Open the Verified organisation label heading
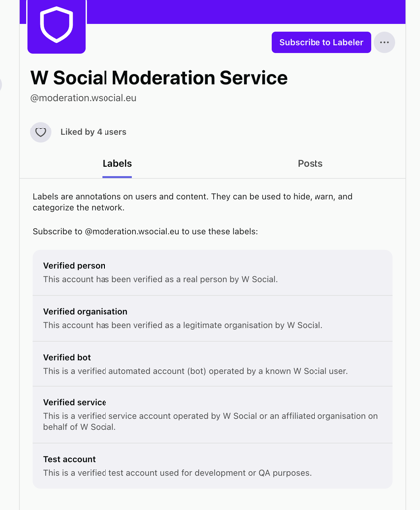 tap(85, 312)
